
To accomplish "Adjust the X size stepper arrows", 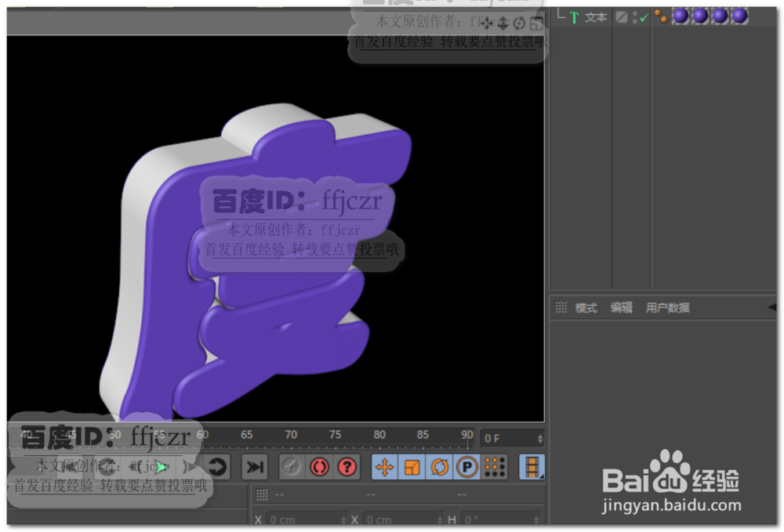I will (440, 520).
